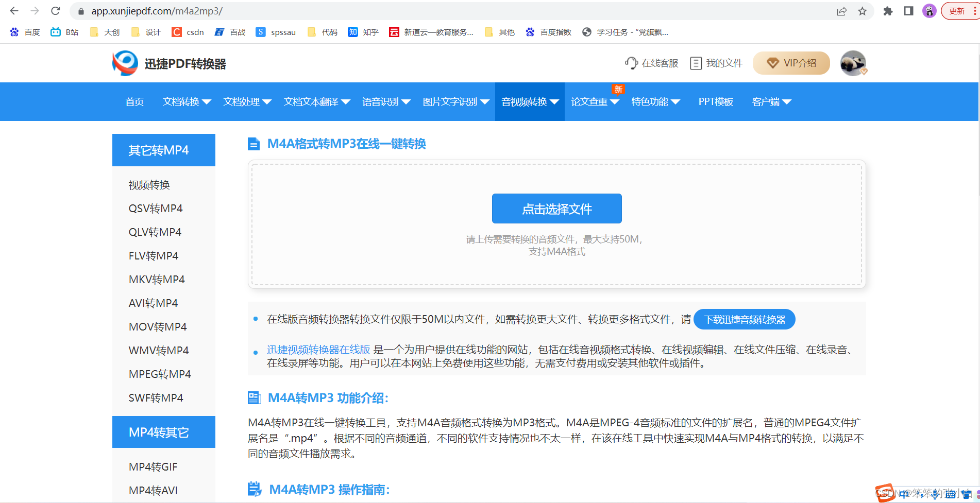
Task: Open the 新道云—教育服务 bookmark
Action: [x=431, y=32]
